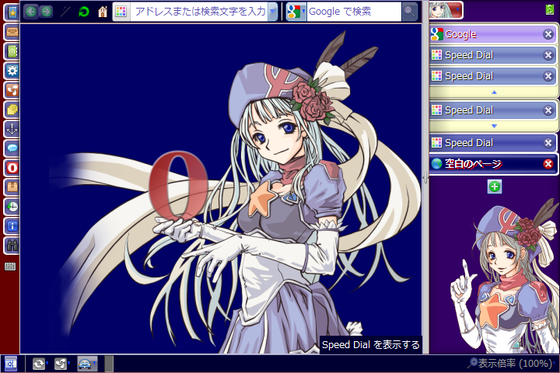
Task: Expand the tab stack with the down arrow bar
Action: pos(494,126)
